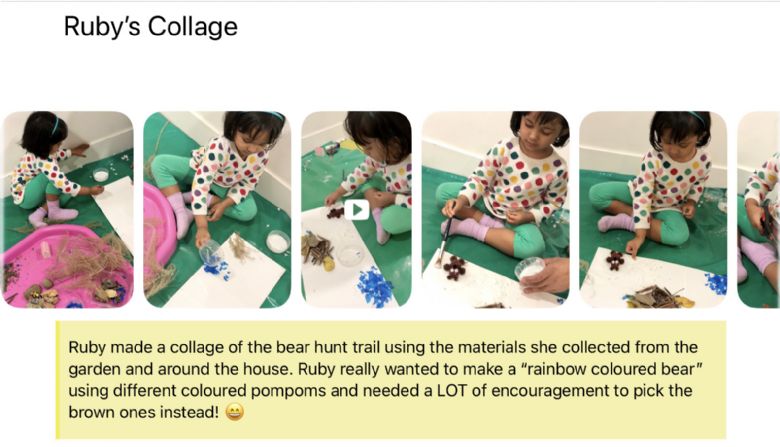Click the blue pieces in the video thumbnail
Screen dimensions: 780x447
coord(376,285)
